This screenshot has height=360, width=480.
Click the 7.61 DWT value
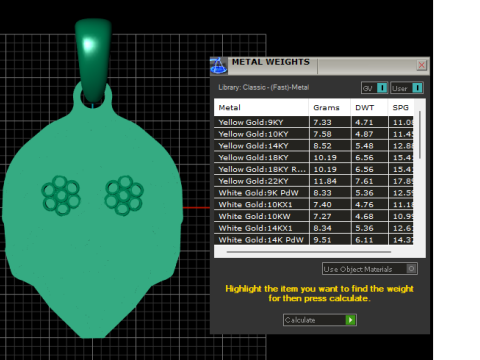tap(364, 181)
